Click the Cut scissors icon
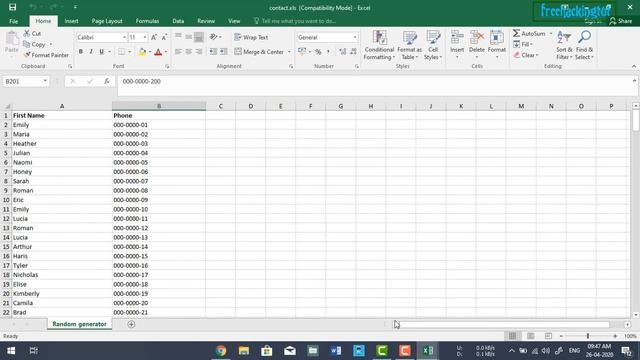 point(27,33)
